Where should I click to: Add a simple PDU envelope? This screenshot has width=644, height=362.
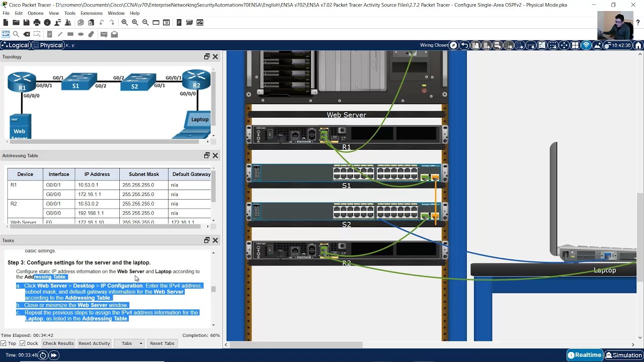point(104,34)
